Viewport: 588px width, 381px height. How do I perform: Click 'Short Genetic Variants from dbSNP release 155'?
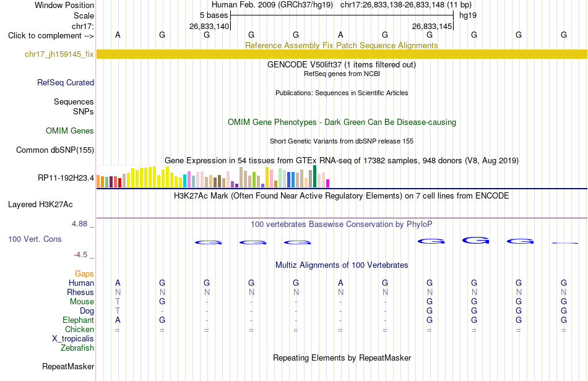pos(342,141)
